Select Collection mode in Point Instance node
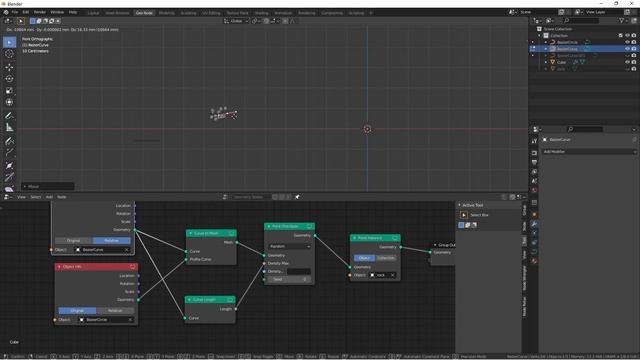 pyautogui.click(x=386, y=258)
